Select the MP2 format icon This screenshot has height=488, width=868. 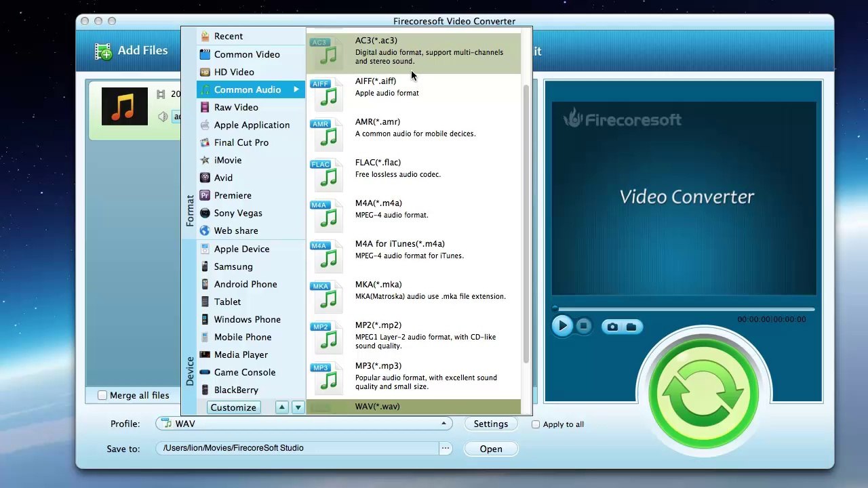coord(328,338)
